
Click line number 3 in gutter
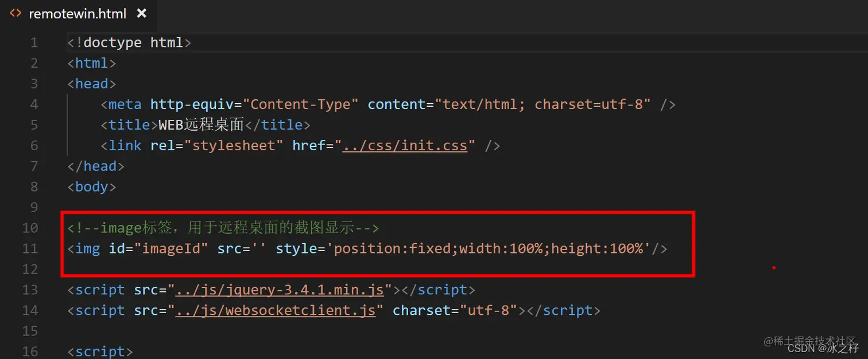tap(34, 84)
